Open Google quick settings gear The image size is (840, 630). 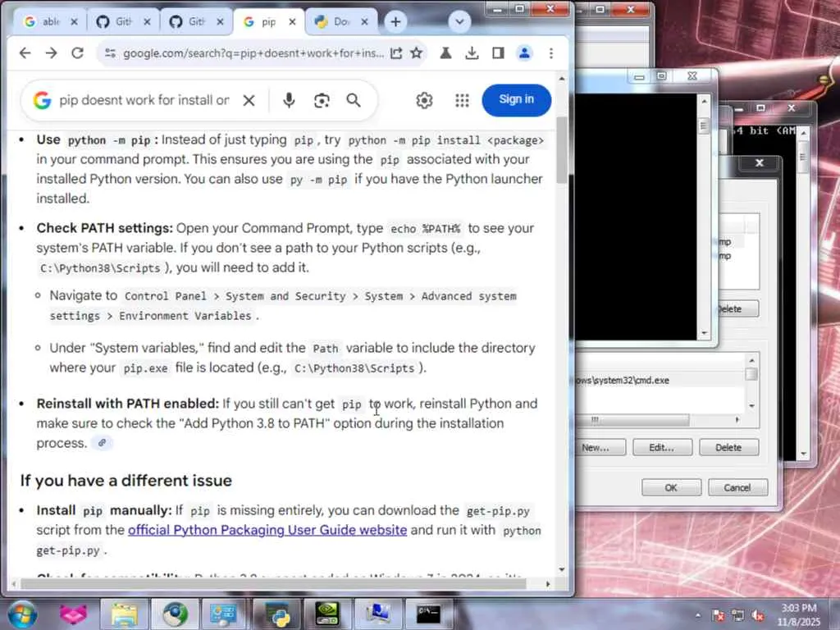424,100
